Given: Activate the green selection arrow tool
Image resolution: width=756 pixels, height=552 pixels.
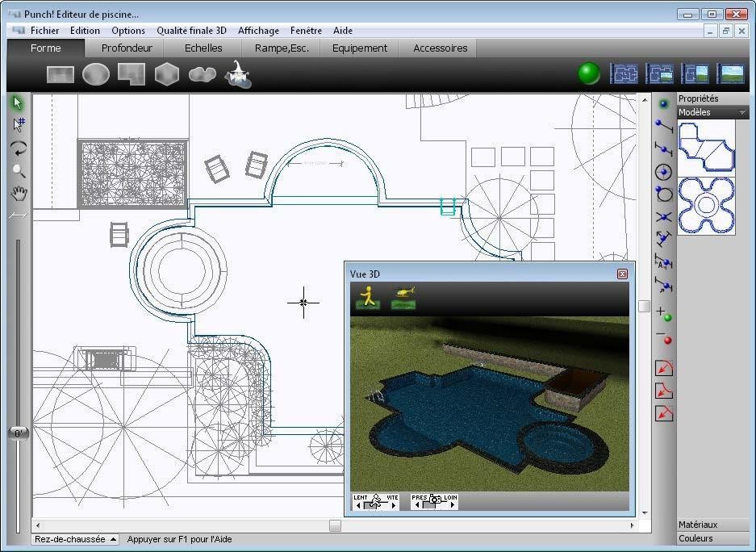Looking at the screenshot, I should 18,102.
